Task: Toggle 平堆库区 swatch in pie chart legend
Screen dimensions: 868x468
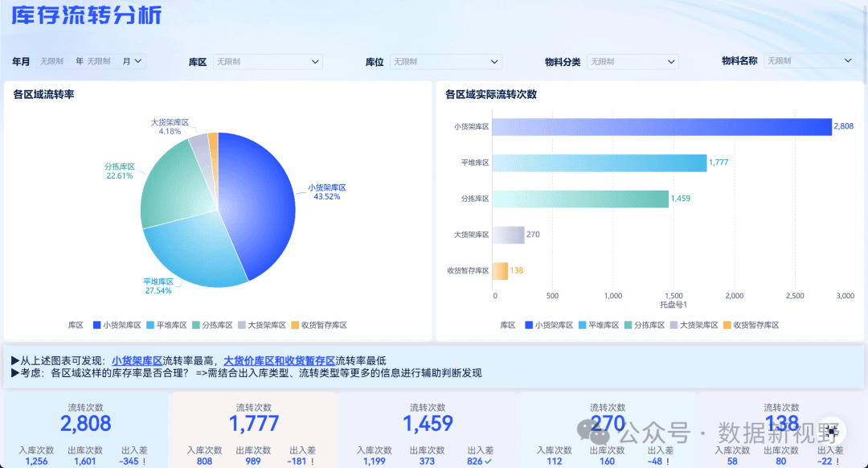Action: point(150,325)
